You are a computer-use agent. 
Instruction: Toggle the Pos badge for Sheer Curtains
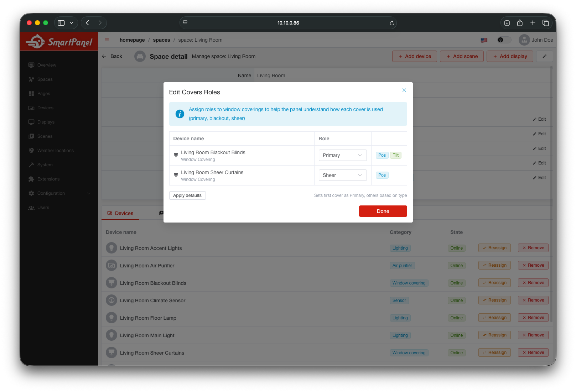[x=382, y=175]
